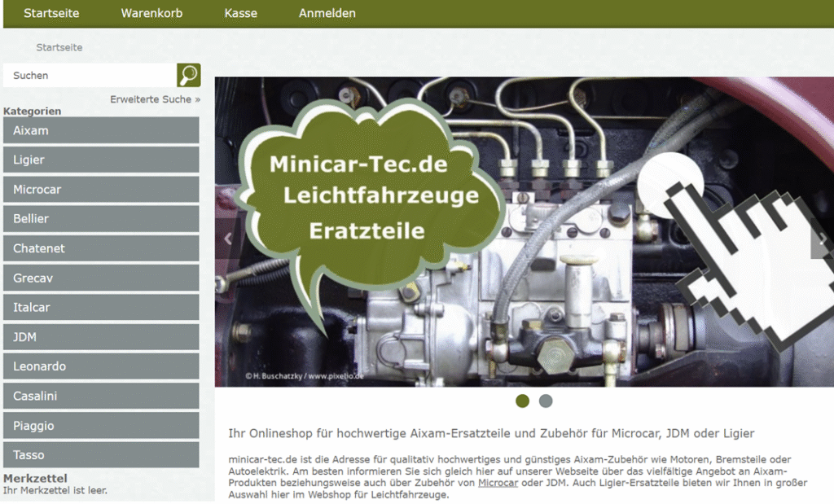Open the Warenkorb menu item
834x504 pixels.
coord(151,13)
